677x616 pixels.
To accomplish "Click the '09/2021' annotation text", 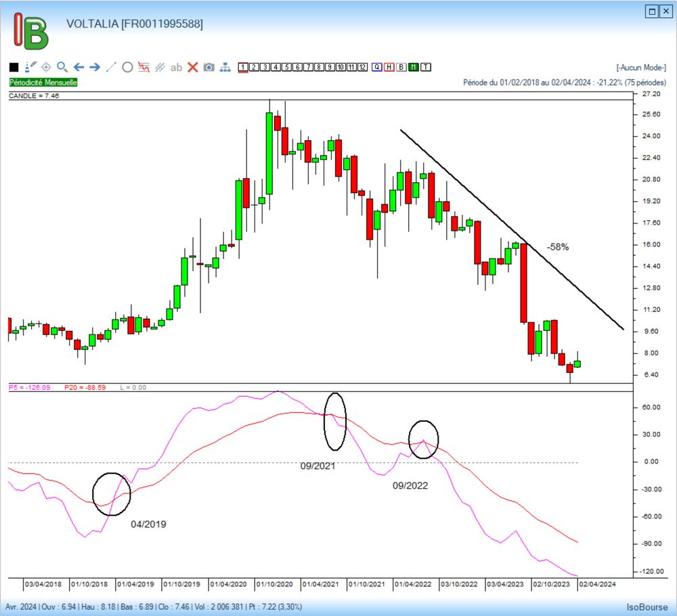I will pos(318,466).
